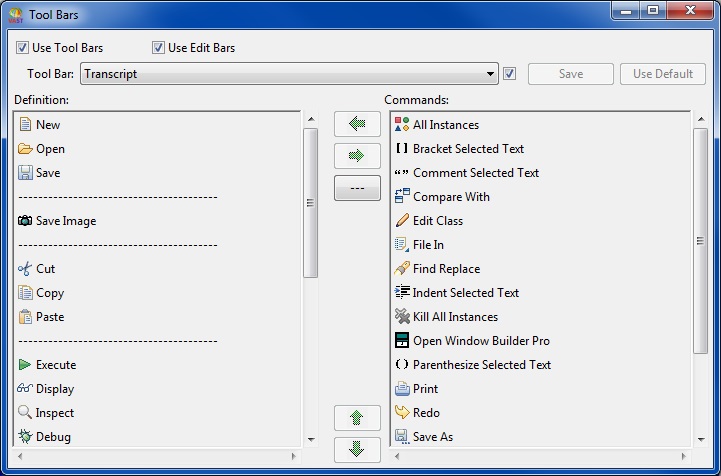Click the down arrow of Definition scrollbar
Viewport: 721px width, 476px height.
pyautogui.click(x=310, y=439)
